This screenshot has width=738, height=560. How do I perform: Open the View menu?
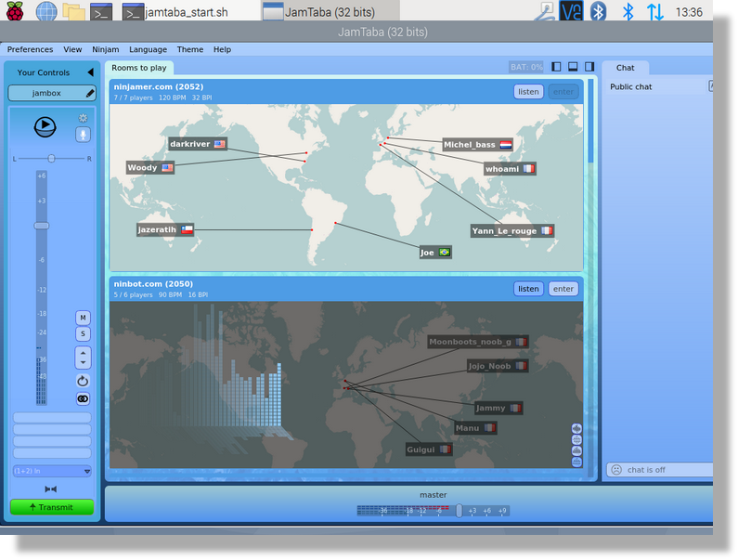[72, 49]
